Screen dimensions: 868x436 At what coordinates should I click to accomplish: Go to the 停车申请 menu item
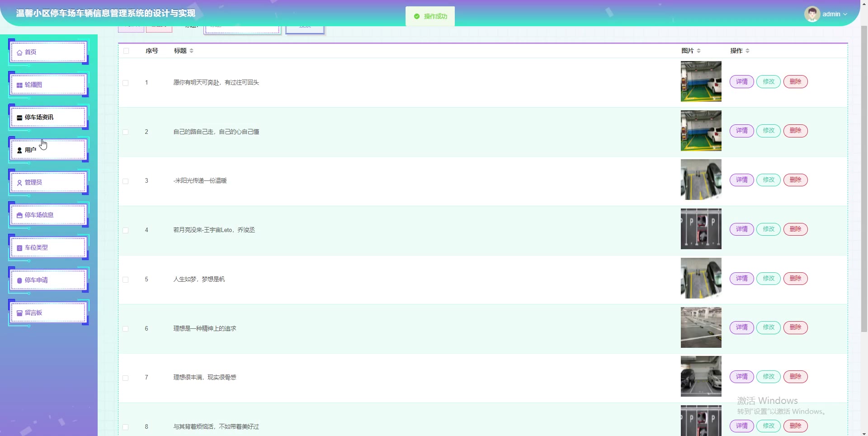(48, 280)
